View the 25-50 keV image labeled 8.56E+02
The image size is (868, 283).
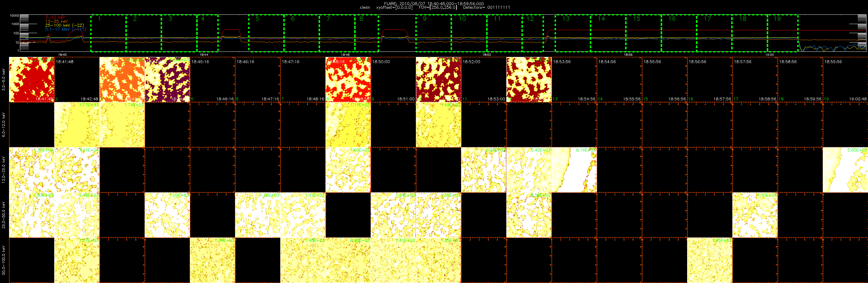tap(529, 215)
